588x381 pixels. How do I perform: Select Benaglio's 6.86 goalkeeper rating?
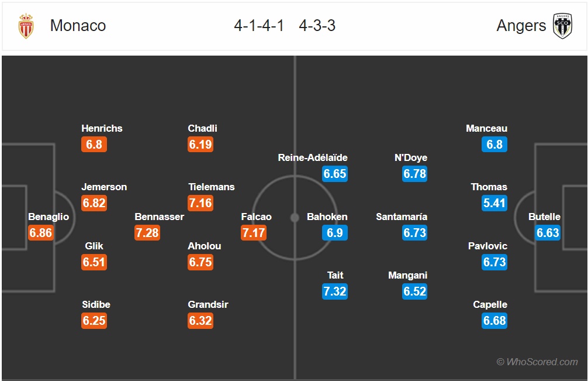[x=41, y=233]
